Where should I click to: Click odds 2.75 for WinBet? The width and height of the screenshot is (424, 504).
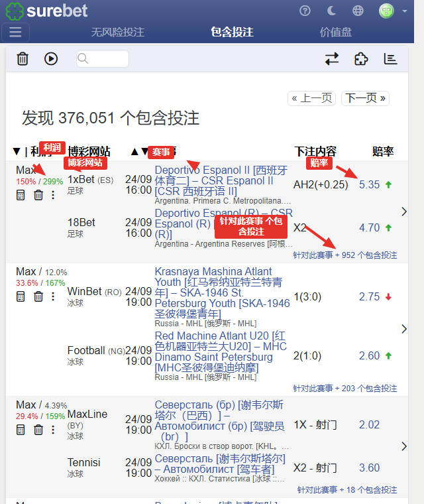tap(369, 296)
